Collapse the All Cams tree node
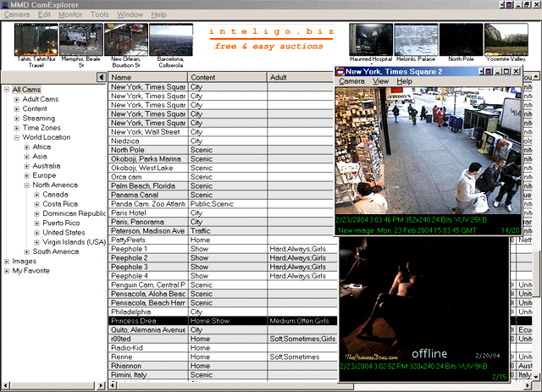Viewport: 542px width, 392px height. [7, 90]
